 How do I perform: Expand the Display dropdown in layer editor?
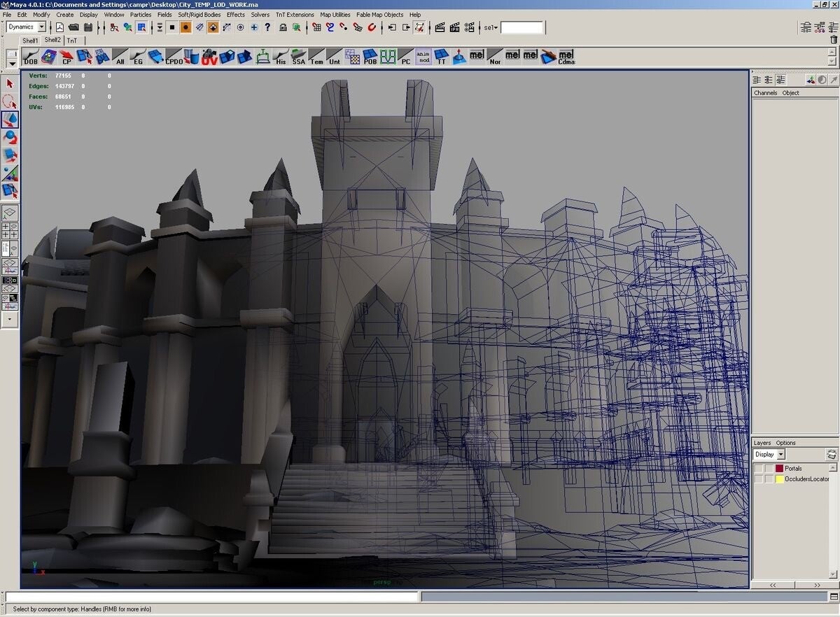coord(780,455)
